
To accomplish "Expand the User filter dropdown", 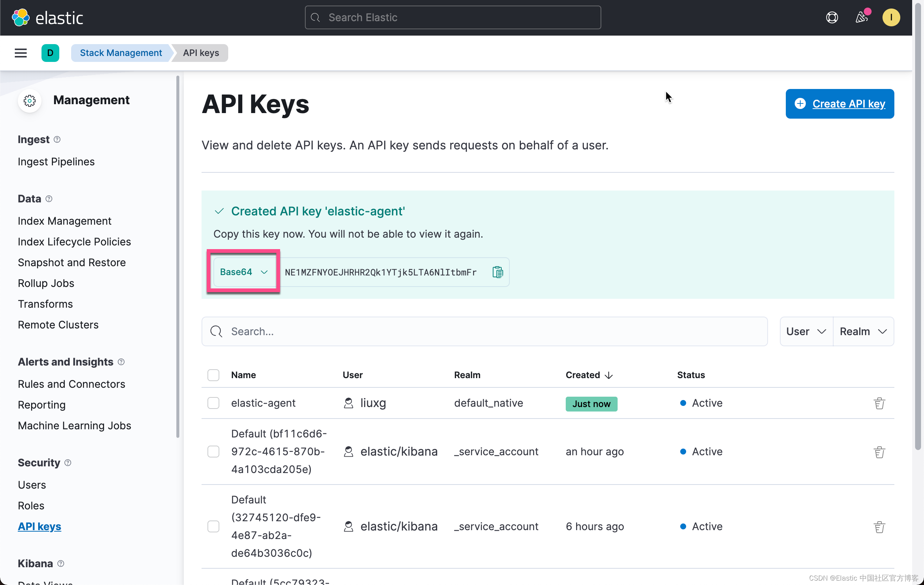I will (806, 332).
